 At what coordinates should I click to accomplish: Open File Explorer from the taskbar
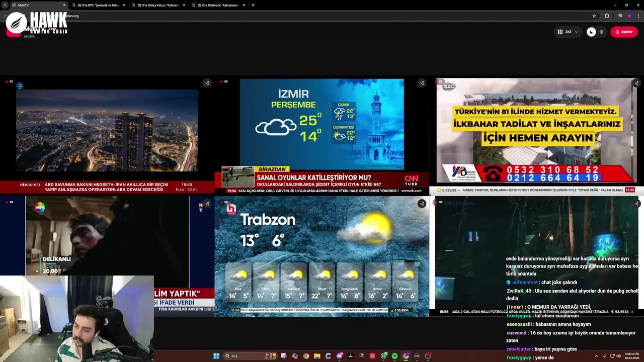tap(317, 356)
